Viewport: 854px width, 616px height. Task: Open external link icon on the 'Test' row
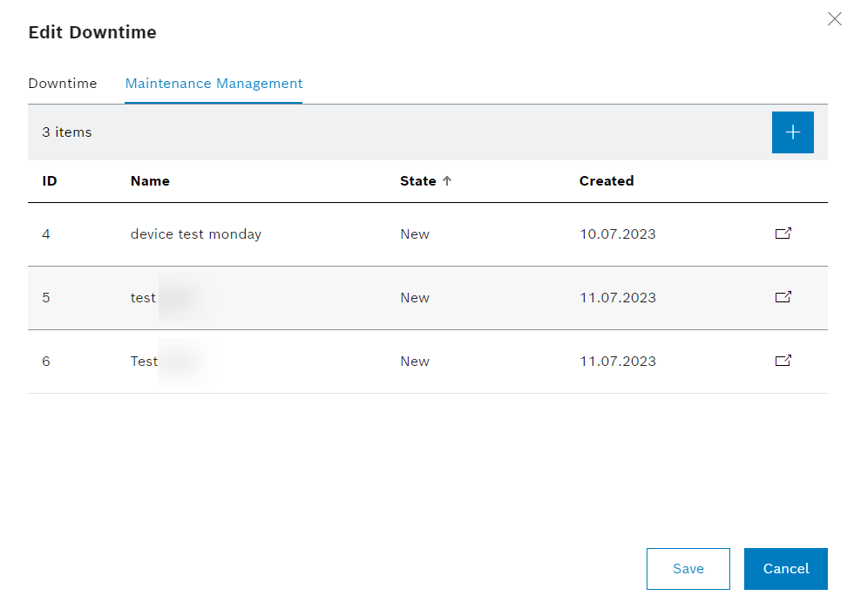[783, 361]
